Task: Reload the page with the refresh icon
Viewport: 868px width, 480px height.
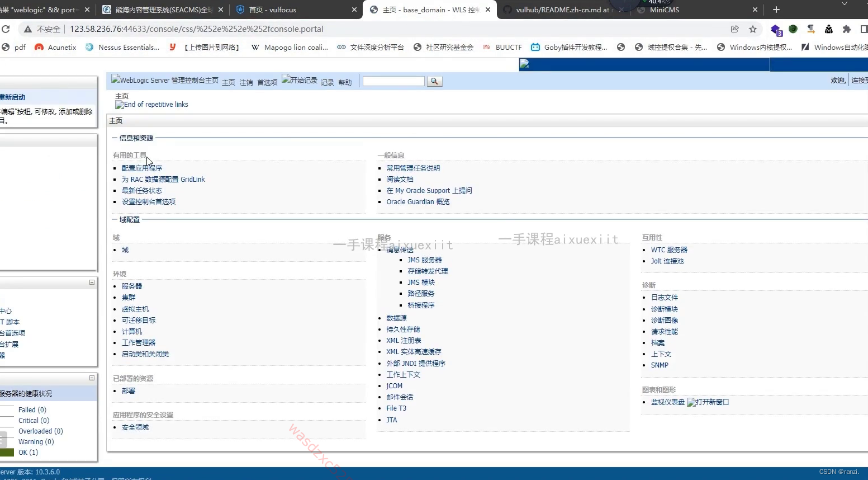Action: pos(6,29)
